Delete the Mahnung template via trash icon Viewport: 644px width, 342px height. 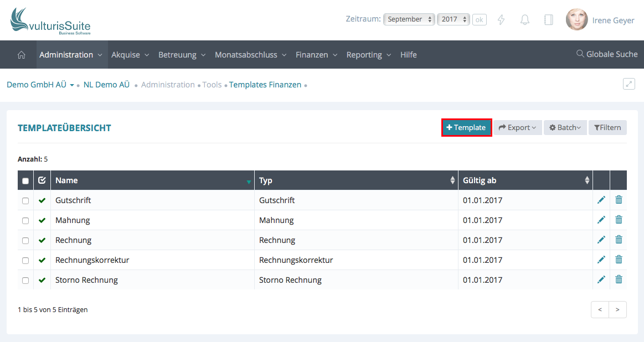[x=619, y=220]
